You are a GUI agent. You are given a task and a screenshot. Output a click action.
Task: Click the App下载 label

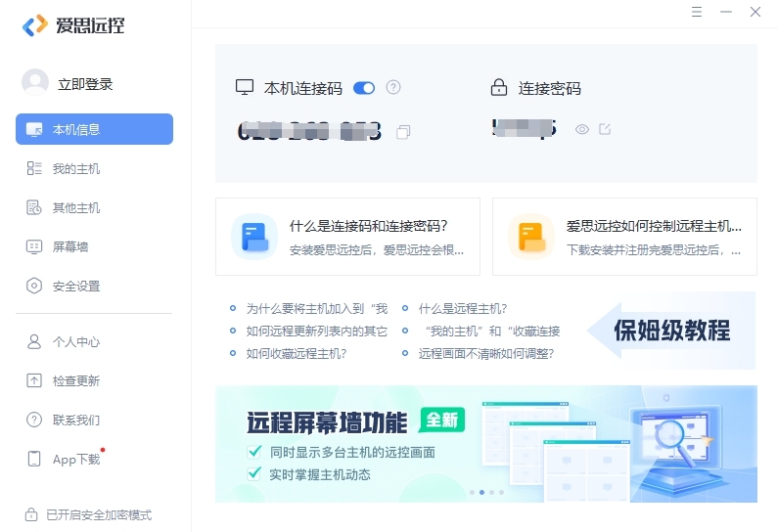[76, 460]
